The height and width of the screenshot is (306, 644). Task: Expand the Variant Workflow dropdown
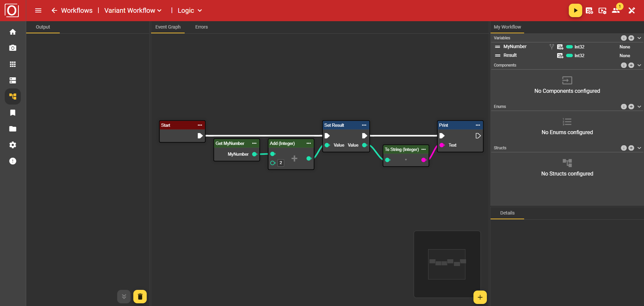tap(159, 10)
